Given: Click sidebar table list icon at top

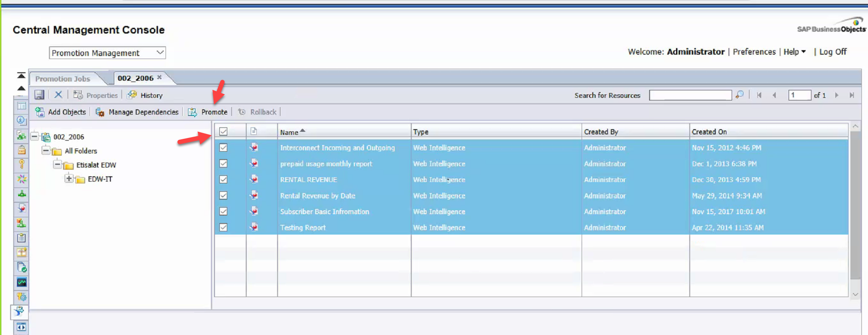Looking at the screenshot, I should click(21, 106).
